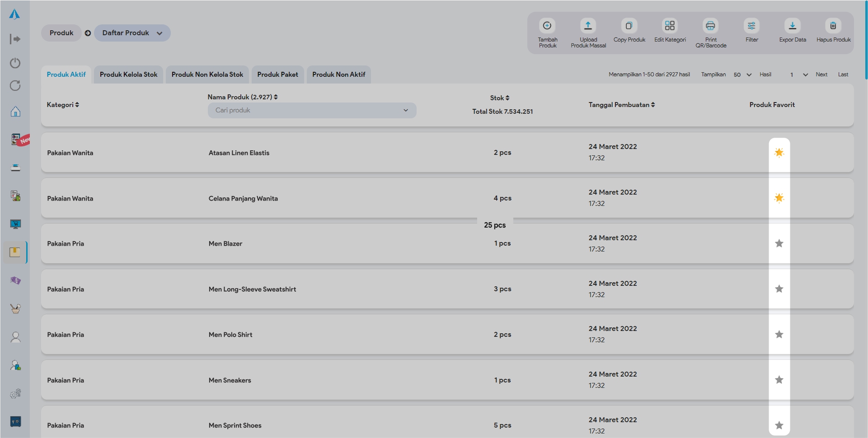Open the Filter options

[751, 26]
